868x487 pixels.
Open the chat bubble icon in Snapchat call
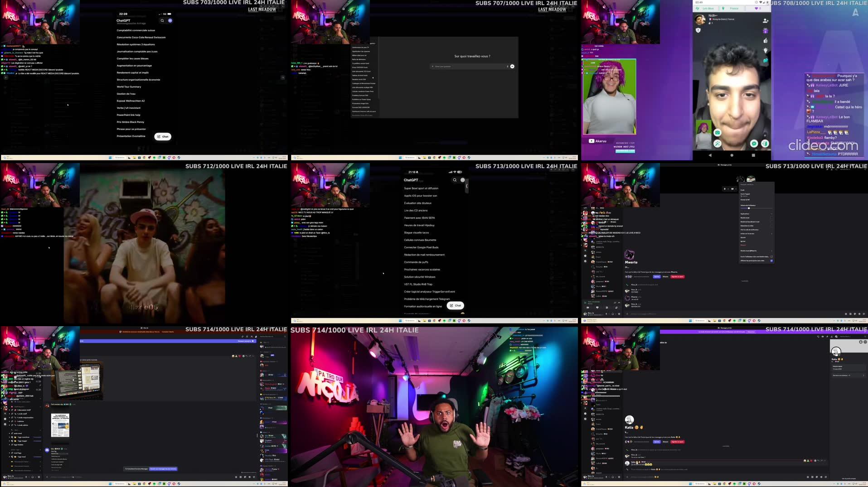[x=754, y=143]
